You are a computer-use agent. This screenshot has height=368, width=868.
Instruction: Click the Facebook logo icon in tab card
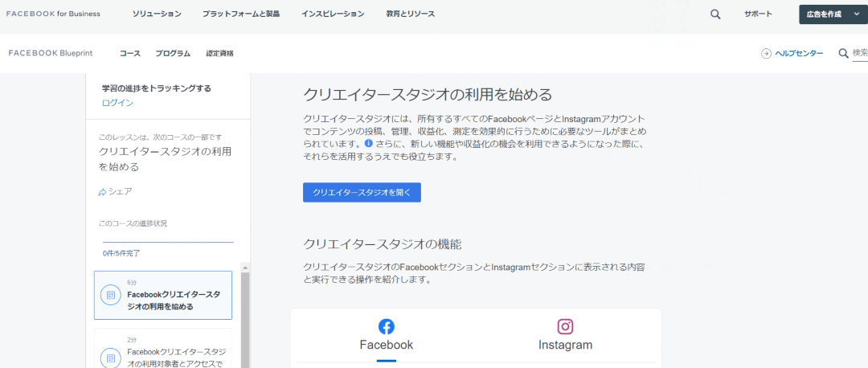click(x=387, y=326)
